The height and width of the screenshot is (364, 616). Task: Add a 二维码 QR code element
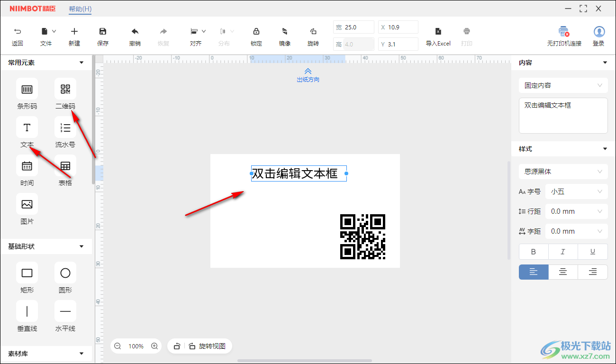point(65,89)
